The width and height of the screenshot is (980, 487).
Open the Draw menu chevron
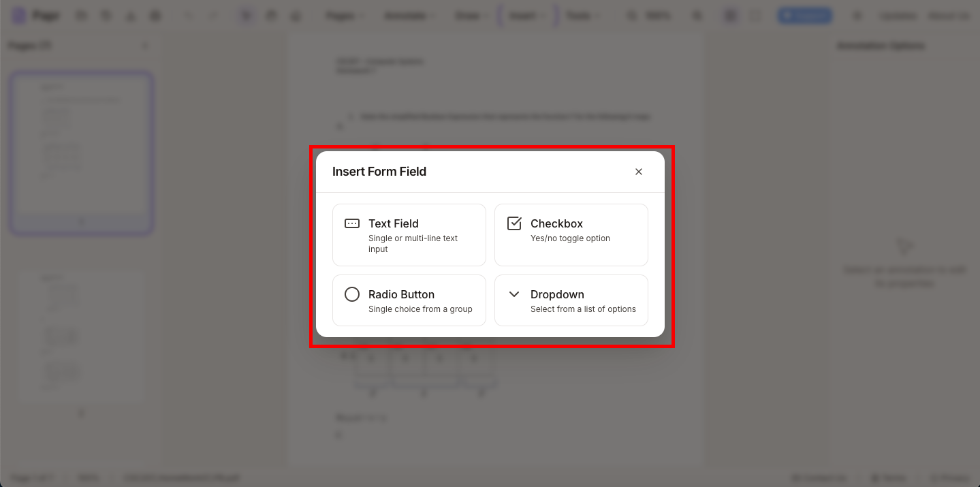470,15
